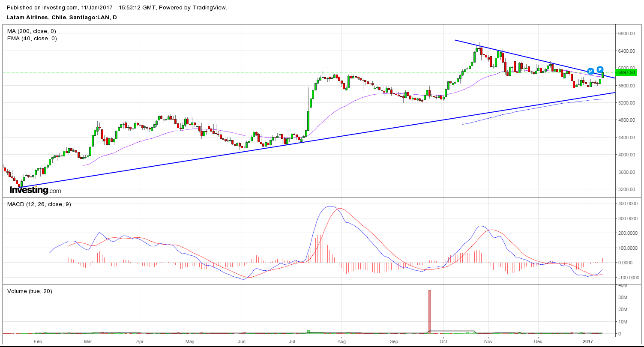The height and width of the screenshot is (347, 644).
Task: Click the 5200.00 price axis label
Action: (626, 103)
